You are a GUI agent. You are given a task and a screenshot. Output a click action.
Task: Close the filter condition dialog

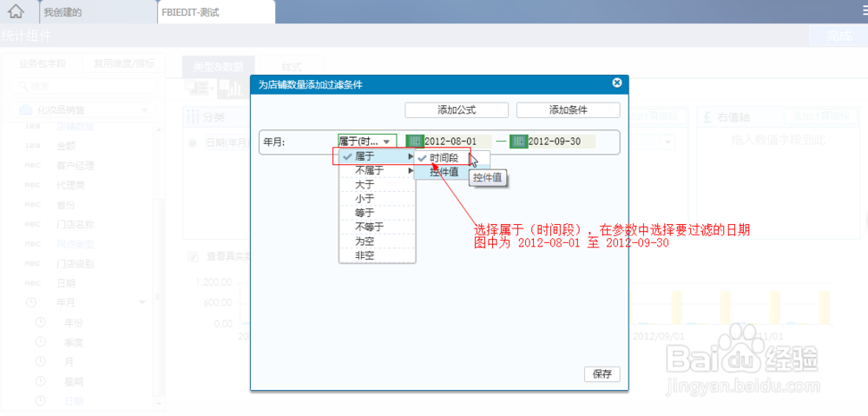coord(617,83)
